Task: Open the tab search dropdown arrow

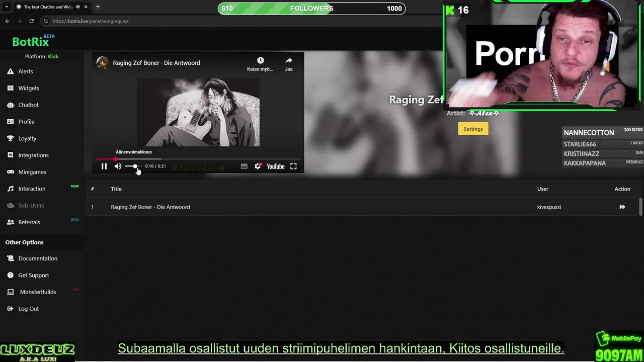Action: point(7,7)
